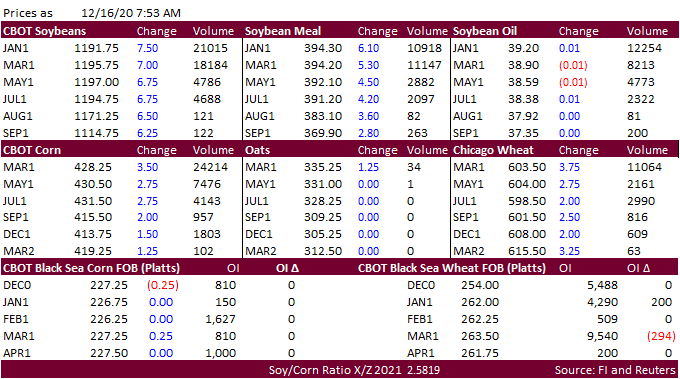Viewport: 680px width, 379px height.
Task: Click the Source: FI and Reuters text
Action: point(615,370)
